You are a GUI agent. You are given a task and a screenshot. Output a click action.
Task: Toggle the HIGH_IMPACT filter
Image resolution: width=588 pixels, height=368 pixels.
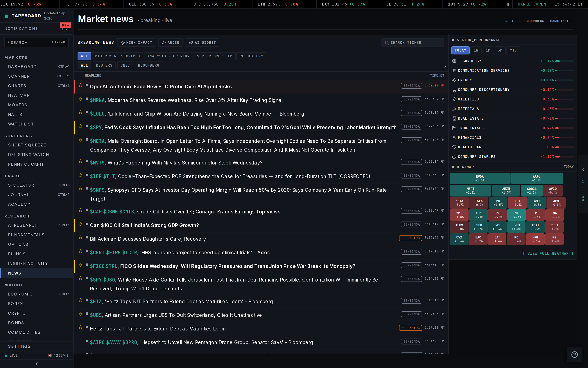point(137,43)
